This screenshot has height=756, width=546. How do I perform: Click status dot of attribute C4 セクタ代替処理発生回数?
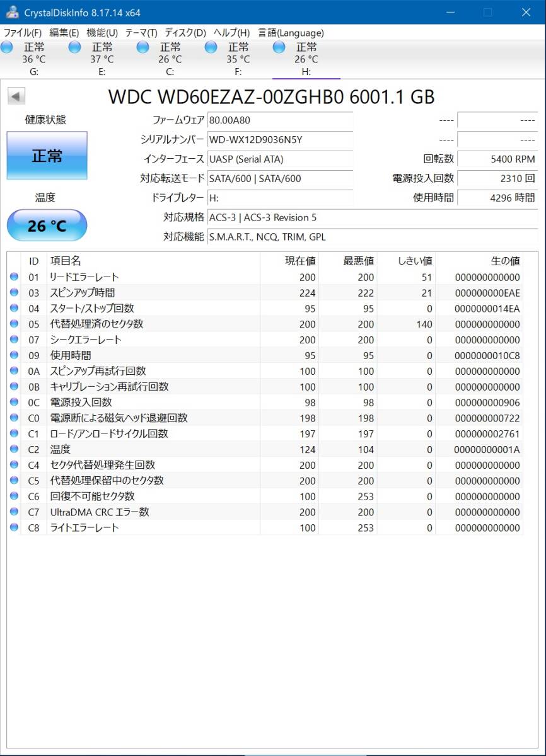click(14, 465)
